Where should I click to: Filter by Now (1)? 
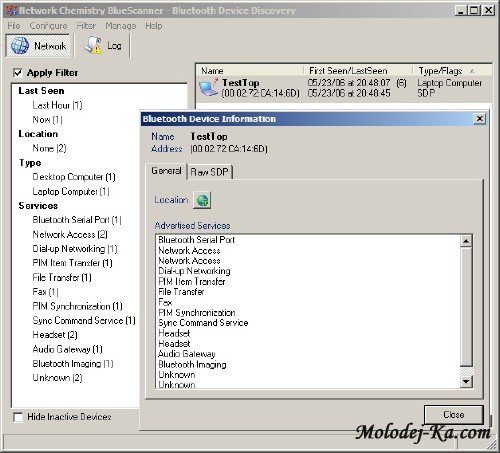pos(47,120)
